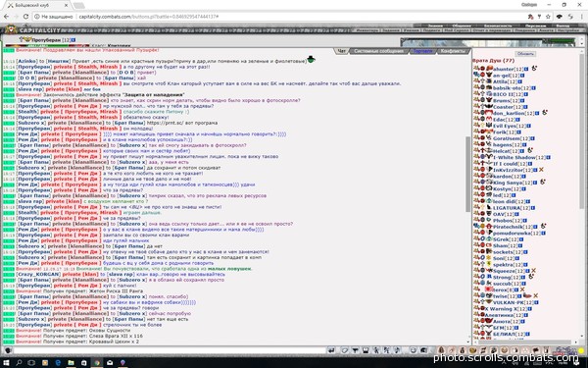Click player name ahunter in the list
The height and width of the screenshot is (368, 588).
click(x=504, y=69)
